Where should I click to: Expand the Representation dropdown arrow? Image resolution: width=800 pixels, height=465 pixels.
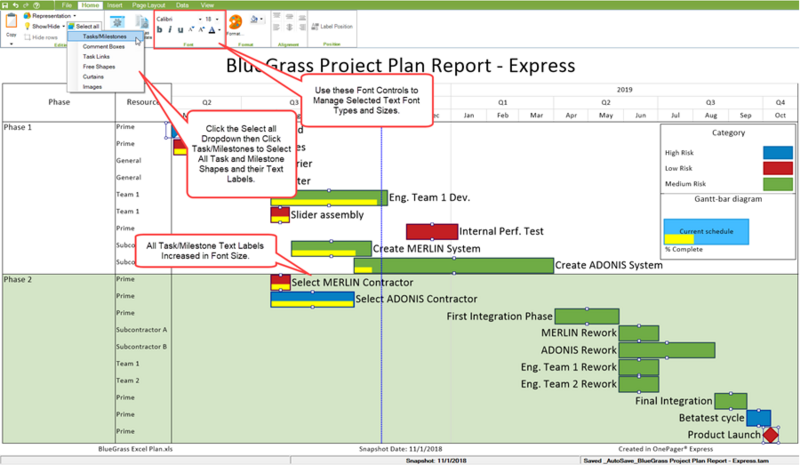[x=74, y=16]
